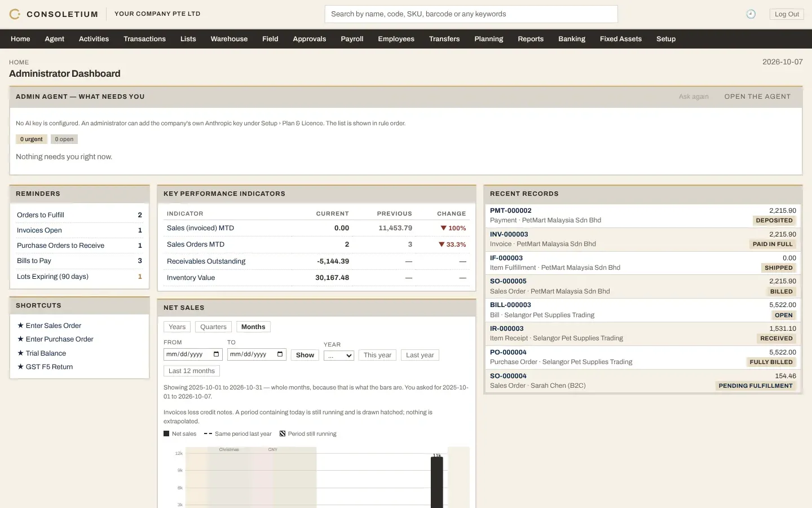Click the Receivables Outstanding indicator
The height and width of the screenshot is (508, 812).
coord(206,261)
